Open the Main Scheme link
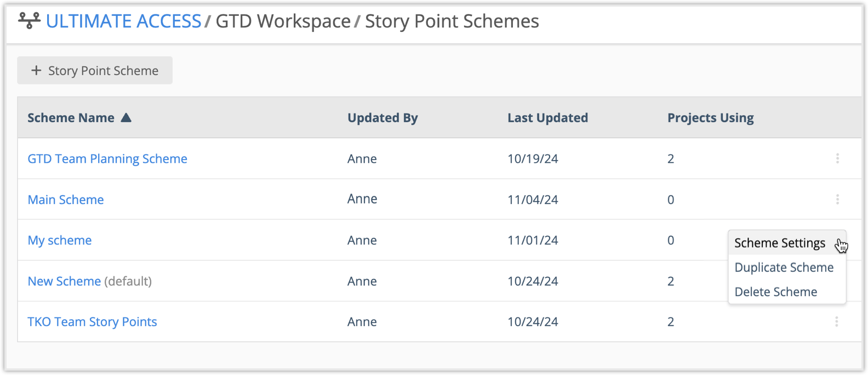Viewport: 868px width, 375px height. pos(66,200)
